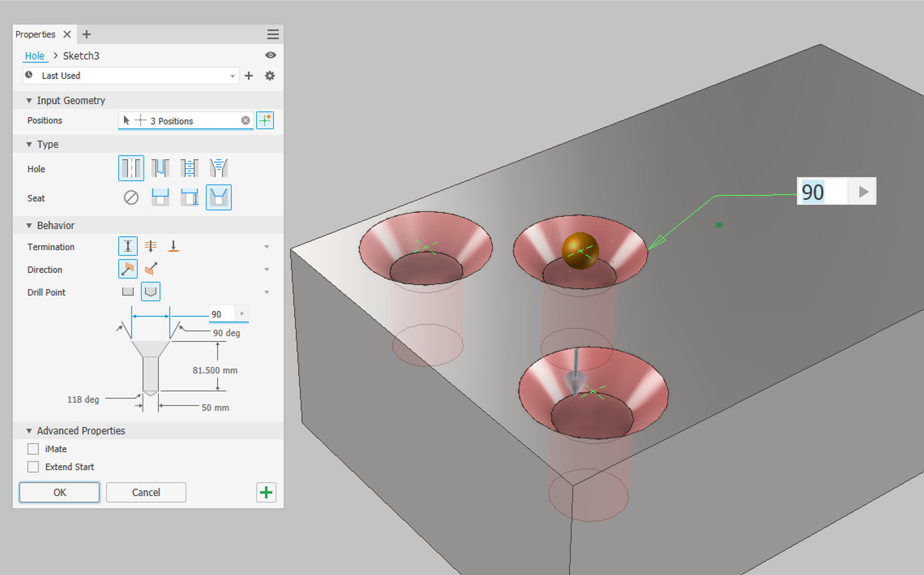This screenshot has height=575, width=924.
Task: Click the allow center point creation icon
Action: click(x=265, y=120)
